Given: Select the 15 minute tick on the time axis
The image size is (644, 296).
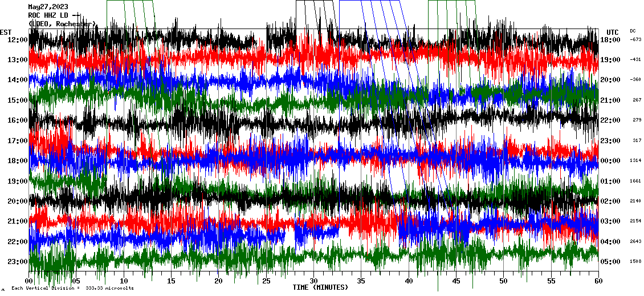Looking at the screenshot, I should pos(171,281).
